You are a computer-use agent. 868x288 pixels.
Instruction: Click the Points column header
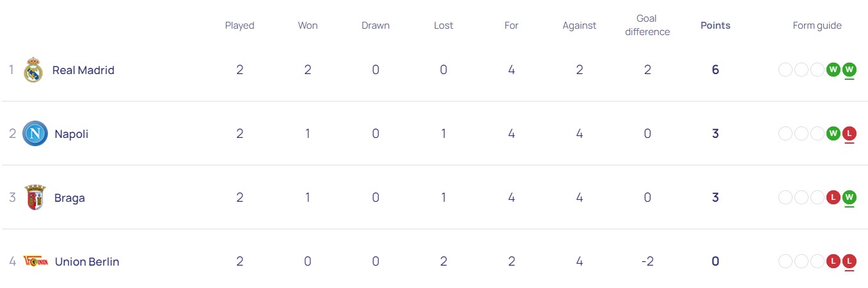715,26
